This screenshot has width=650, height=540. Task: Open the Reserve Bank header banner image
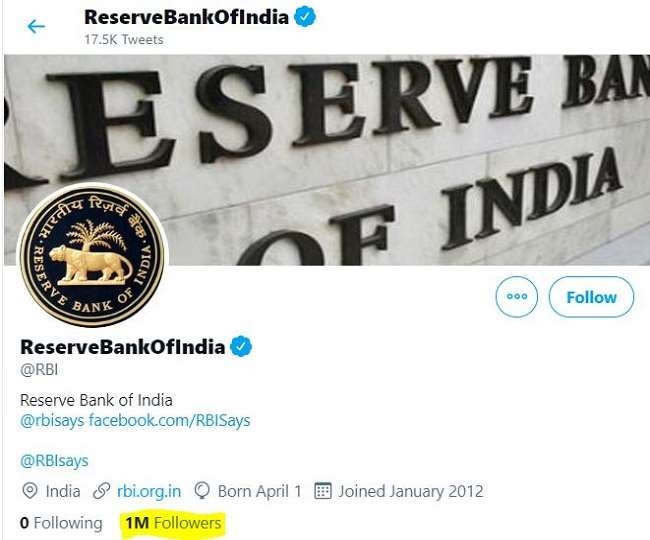tap(327, 160)
